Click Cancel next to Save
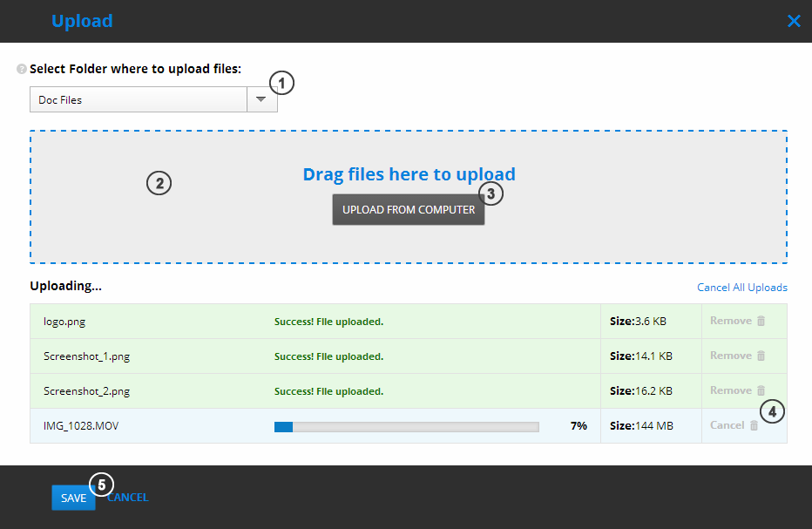812x529 pixels. pos(127,497)
